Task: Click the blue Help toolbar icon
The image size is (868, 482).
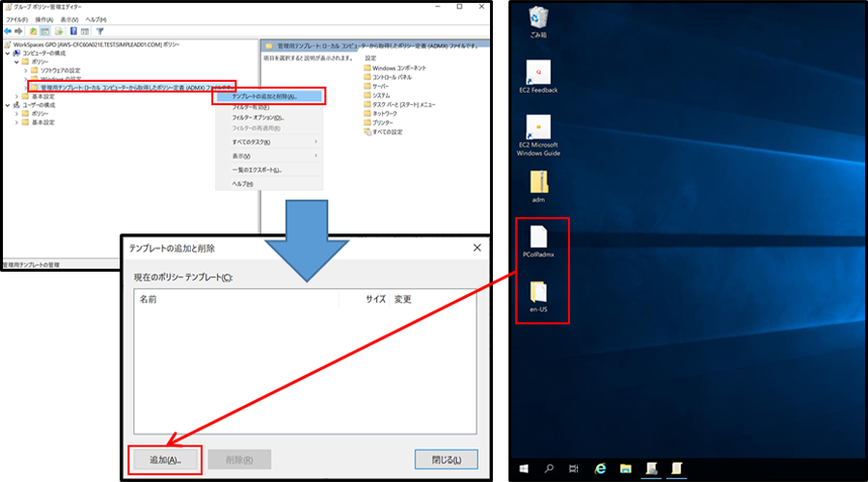Action: pos(73,32)
